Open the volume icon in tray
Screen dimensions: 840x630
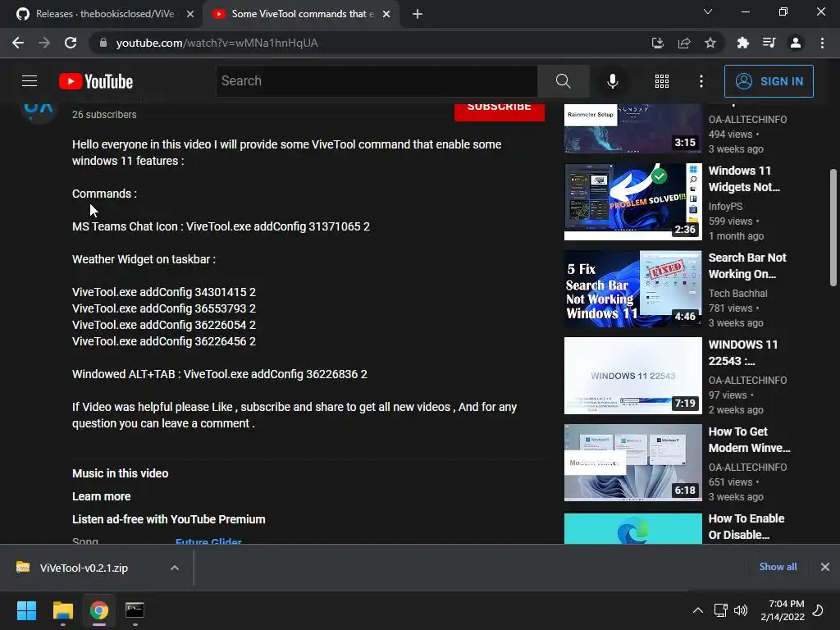pos(741,610)
